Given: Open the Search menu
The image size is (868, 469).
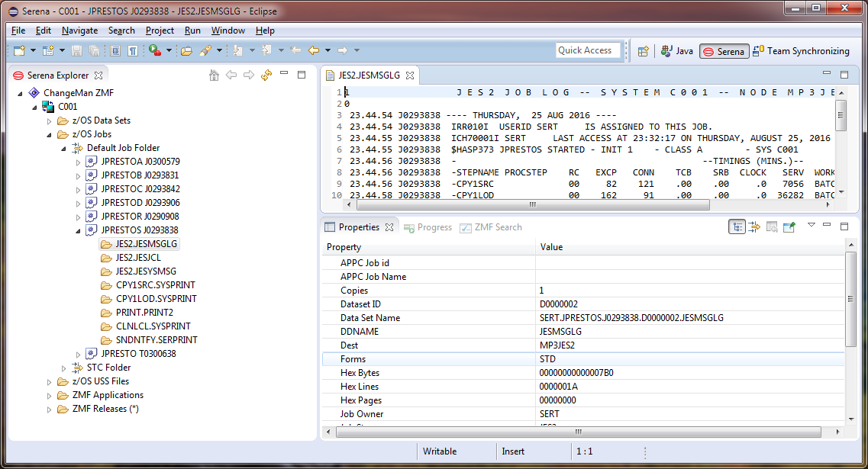Looking at the screenshot, I should coord(121,31).
